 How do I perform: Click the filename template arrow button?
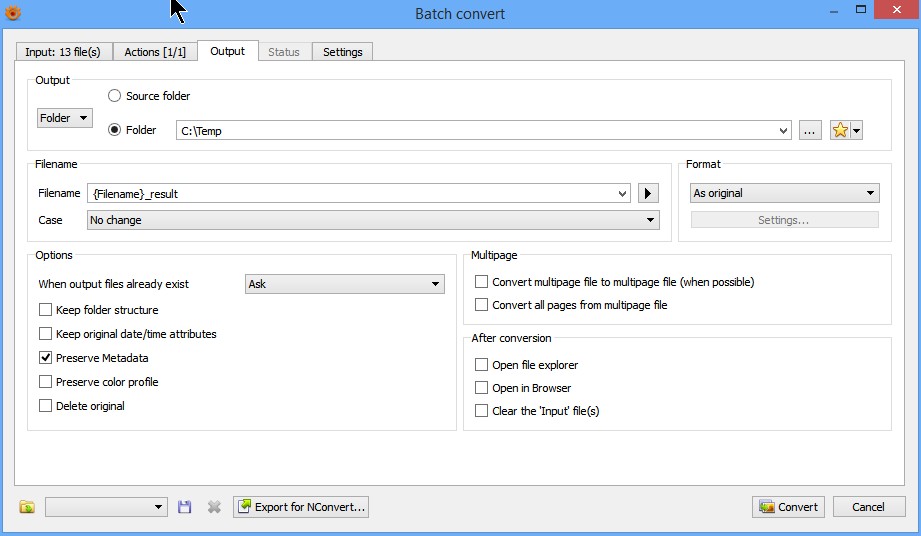[648, 193]
